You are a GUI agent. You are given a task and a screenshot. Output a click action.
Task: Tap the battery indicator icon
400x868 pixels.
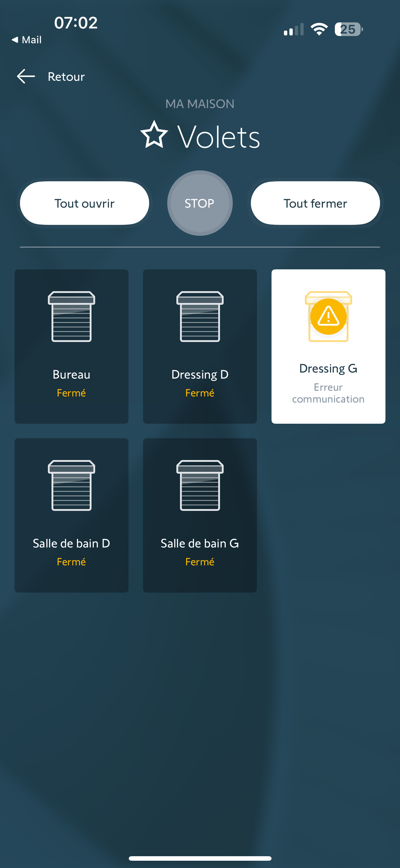pos(348,29)
